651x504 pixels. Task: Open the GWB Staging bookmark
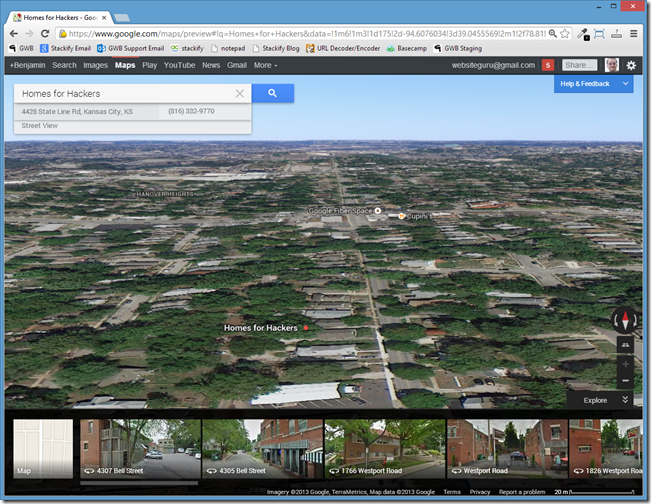[x=458, y=48]
